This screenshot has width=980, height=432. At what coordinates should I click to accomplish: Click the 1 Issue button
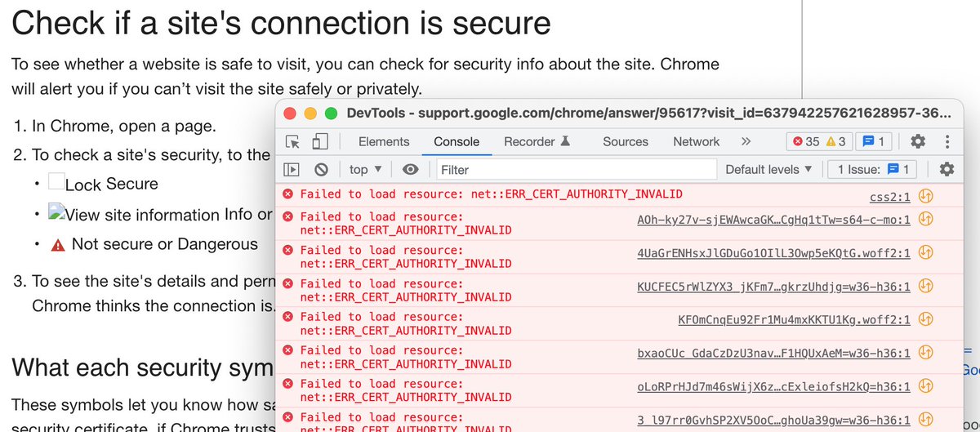coord(872,169)
